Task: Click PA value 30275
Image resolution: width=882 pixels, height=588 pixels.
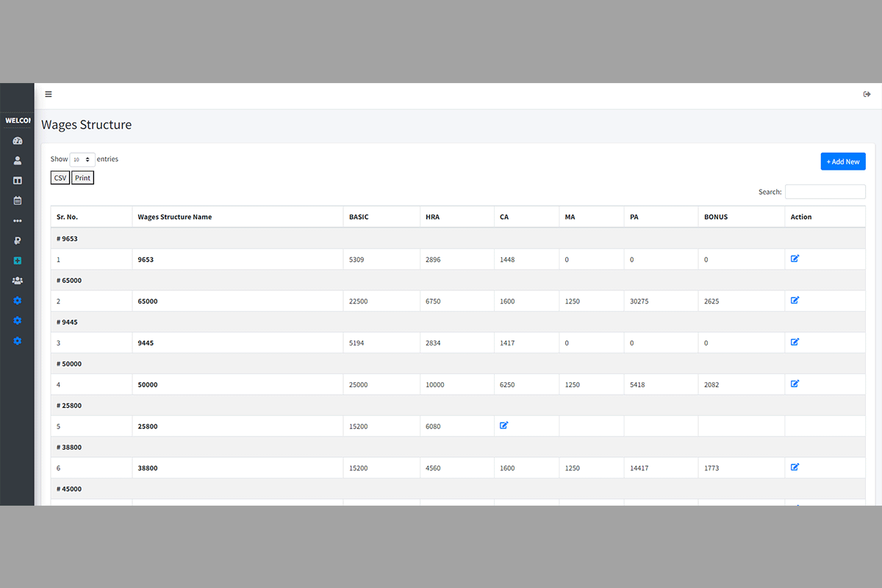Action: (x=639, y=301)
